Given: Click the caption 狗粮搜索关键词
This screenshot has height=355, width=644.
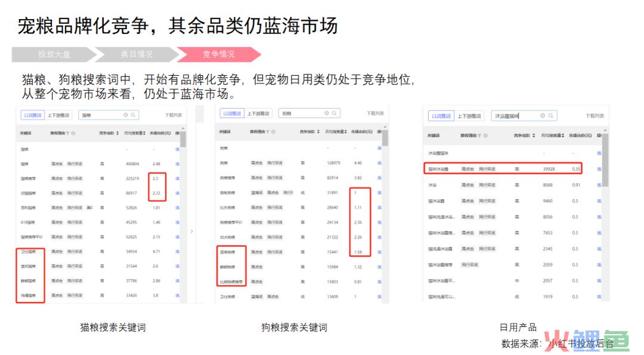Looking at the screenshot, I should tap(294, 328).
